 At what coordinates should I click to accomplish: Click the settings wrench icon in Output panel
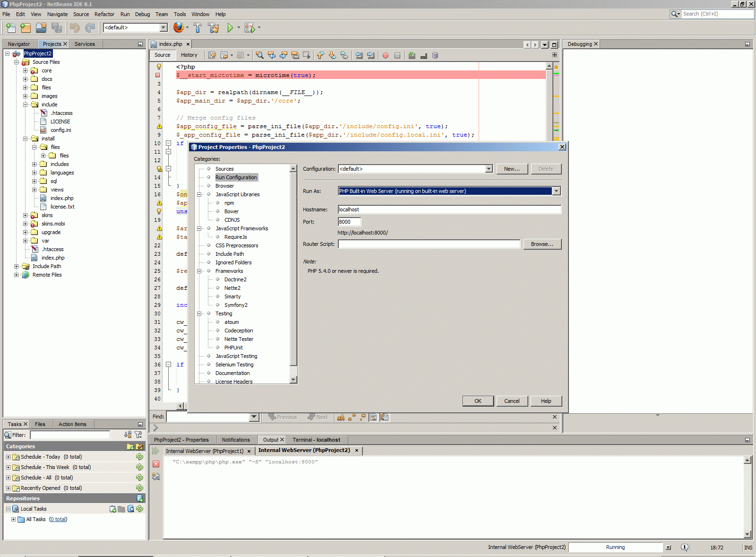pyautogui.click(x=156, y=477)
